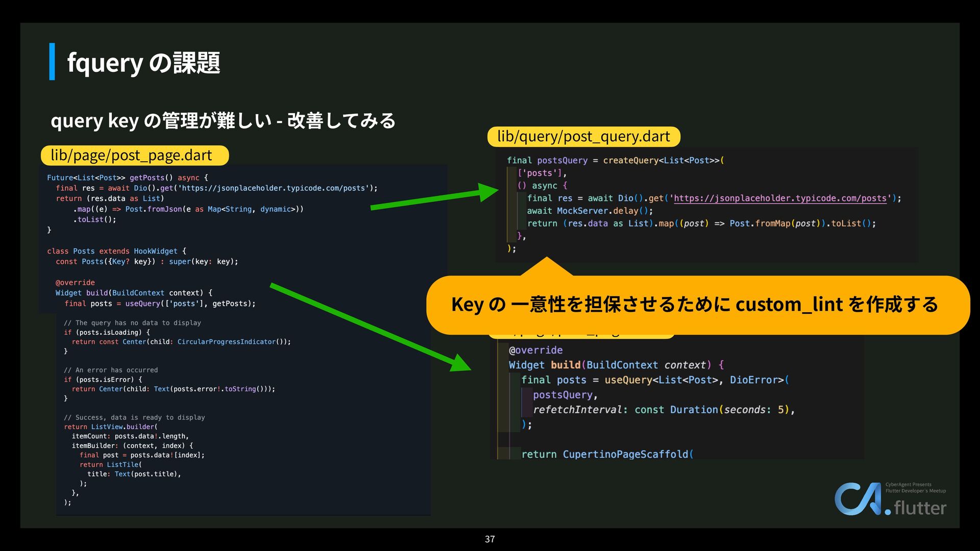This screenshot has width=980, height=551.
Task: Click "final posts = useQuery(['posts'], getPosts);"
Action: 160,304
